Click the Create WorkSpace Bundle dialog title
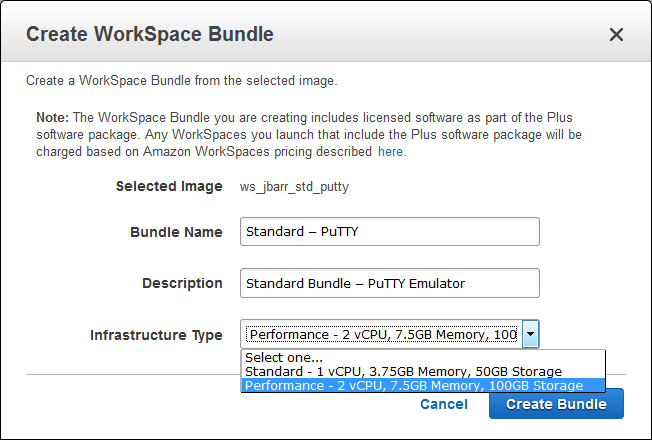 (150, 35)
